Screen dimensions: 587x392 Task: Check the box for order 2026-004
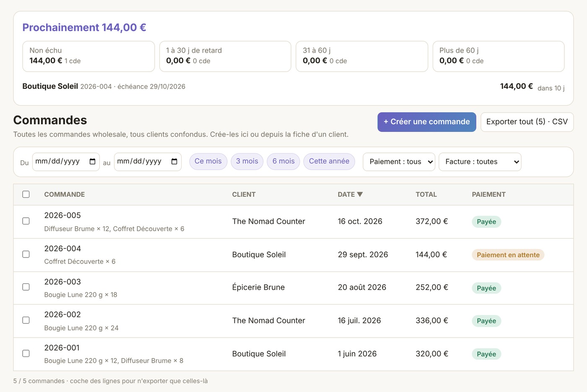(26, 254)
